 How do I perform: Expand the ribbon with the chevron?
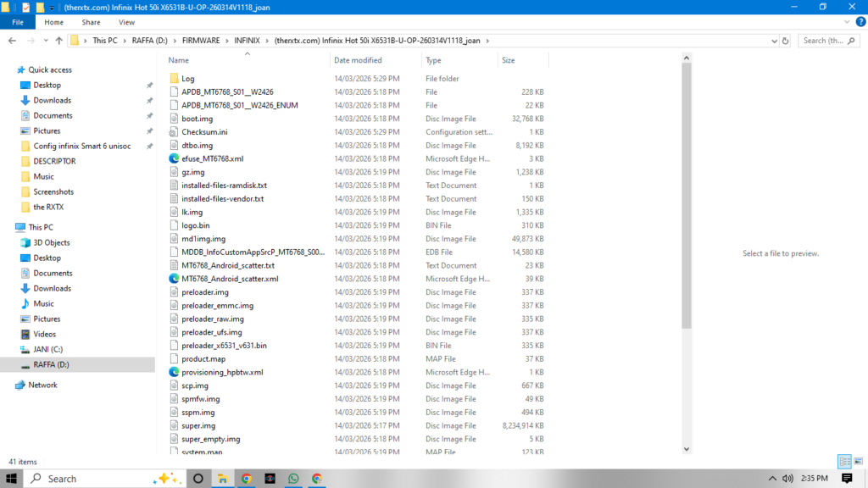point(849,22)
